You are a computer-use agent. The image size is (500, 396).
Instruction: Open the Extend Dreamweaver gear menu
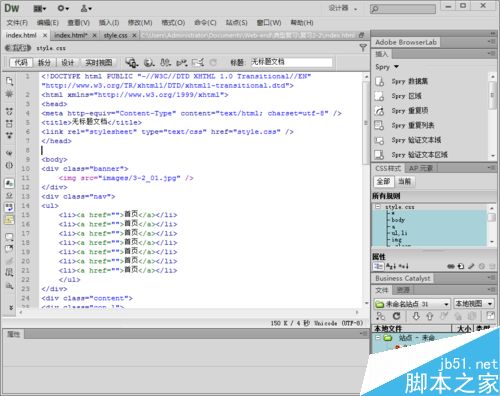[x=63, y=9]
